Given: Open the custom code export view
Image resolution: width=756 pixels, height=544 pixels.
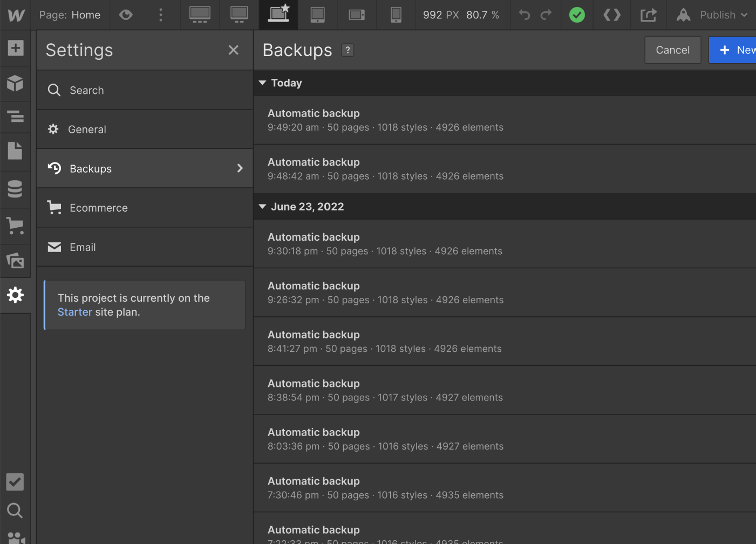Looking at the screenshot, I should pyautogui.click(x=611, y=15).
